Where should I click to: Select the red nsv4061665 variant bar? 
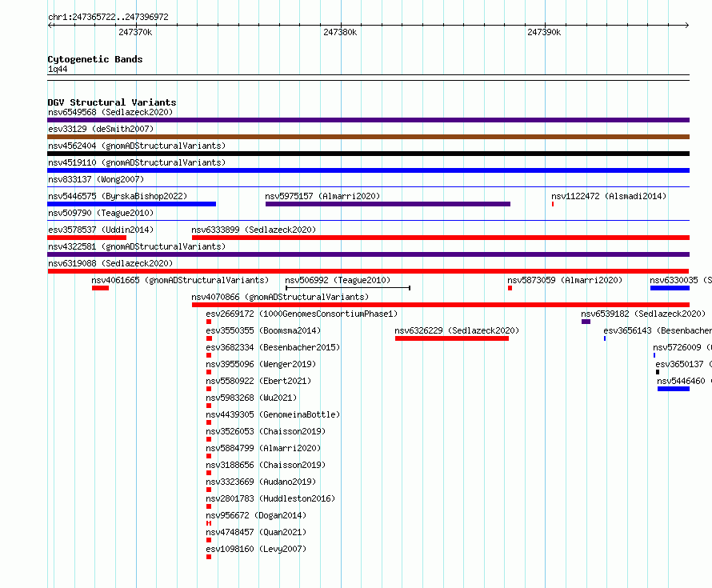coord(100,288)
